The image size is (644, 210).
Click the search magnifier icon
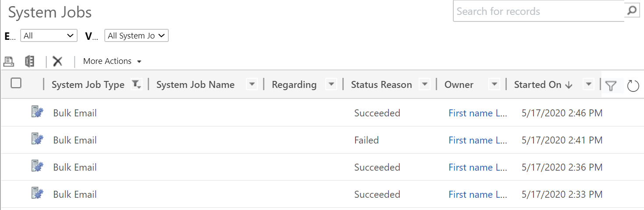click(631, 11)
